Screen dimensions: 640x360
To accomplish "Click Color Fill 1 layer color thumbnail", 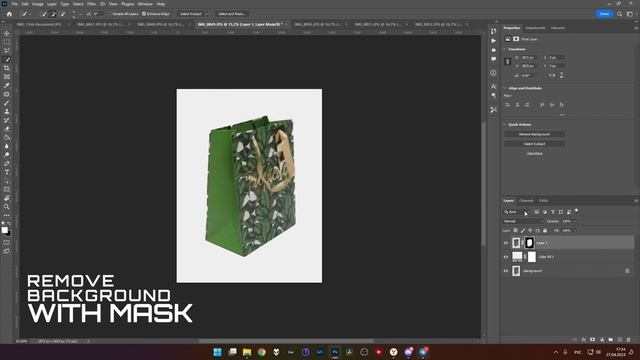I will tap(517, 256).
